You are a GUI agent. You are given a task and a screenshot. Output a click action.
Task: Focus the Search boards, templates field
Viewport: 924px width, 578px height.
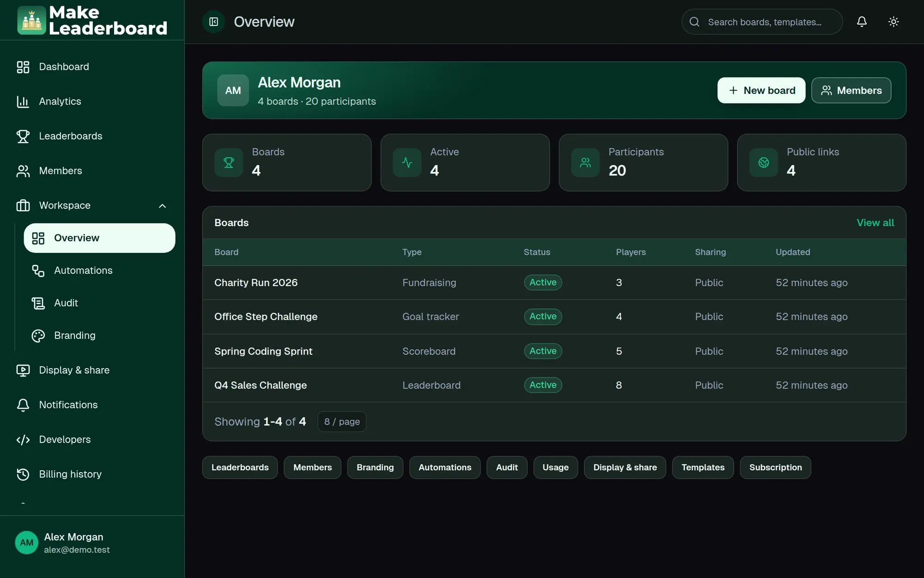click(762, 22)
